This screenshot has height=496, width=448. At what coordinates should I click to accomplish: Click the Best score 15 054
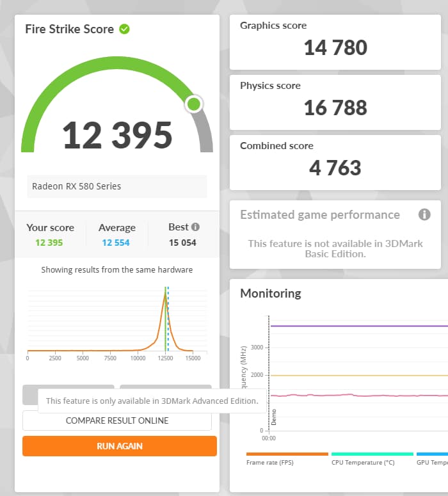[182, 243]
